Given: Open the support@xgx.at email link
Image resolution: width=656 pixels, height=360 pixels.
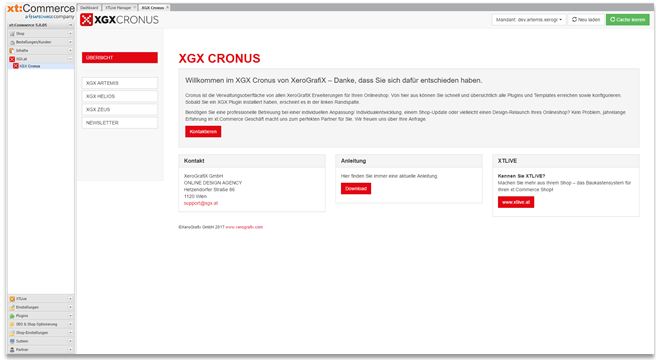Looking at the screenshot, I should tap(201, 203).
